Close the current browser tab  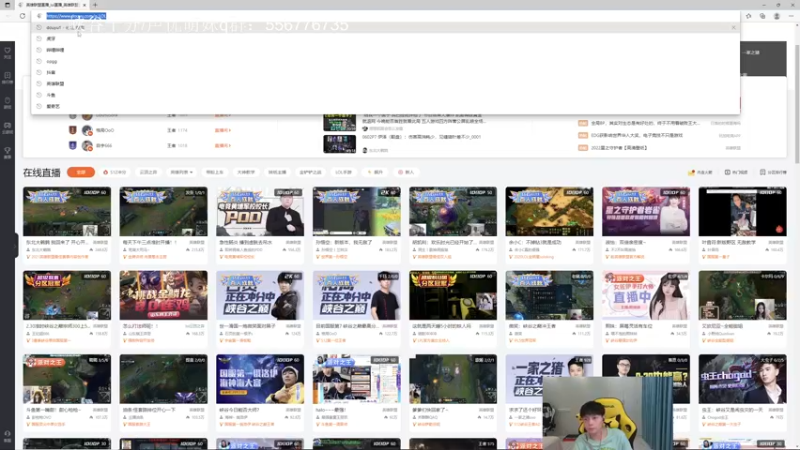coord(84,5)
